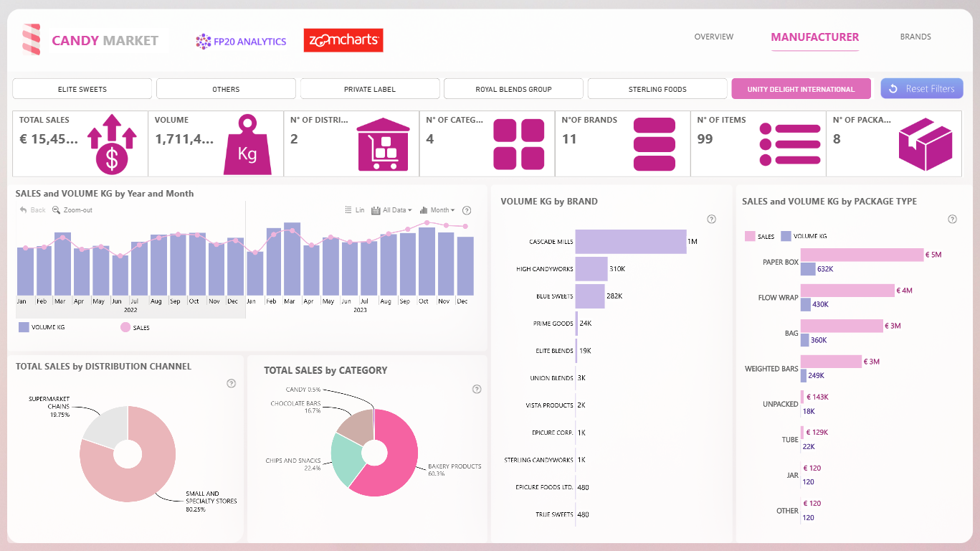Filter by Elite Sweets manufacturer
Screen dimensions: 980x551
82,89
